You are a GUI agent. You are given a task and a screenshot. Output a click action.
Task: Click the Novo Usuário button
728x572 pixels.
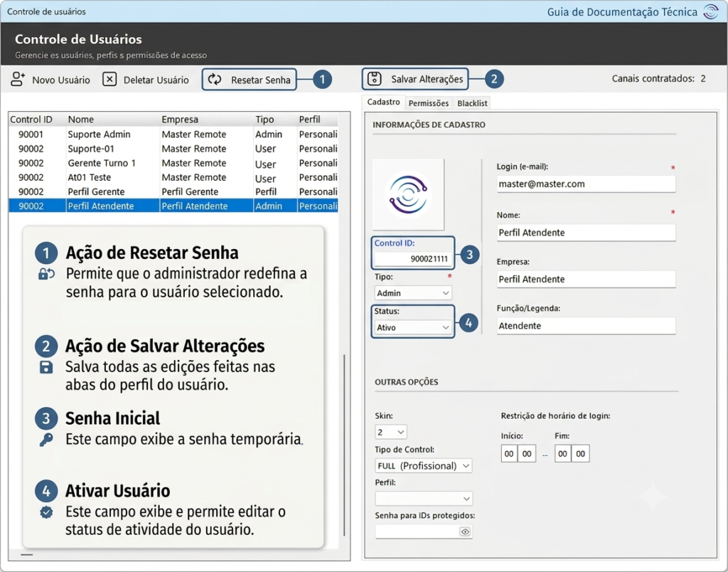[x=50, y=80]
